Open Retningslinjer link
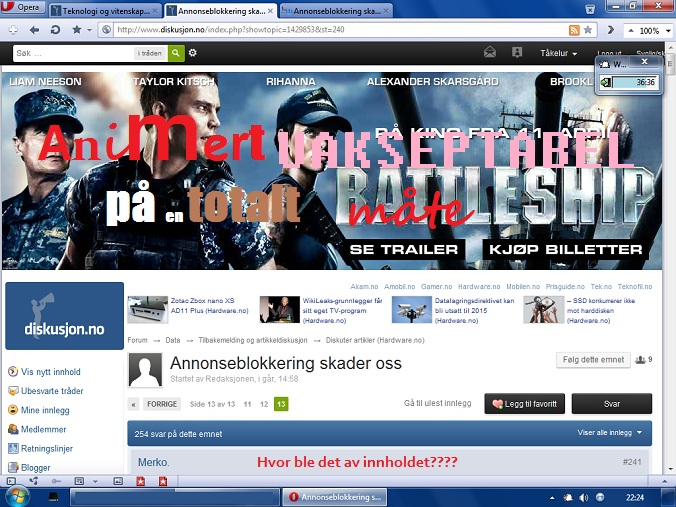This screenshot has height=507, width=676. [x=47, y=448]
